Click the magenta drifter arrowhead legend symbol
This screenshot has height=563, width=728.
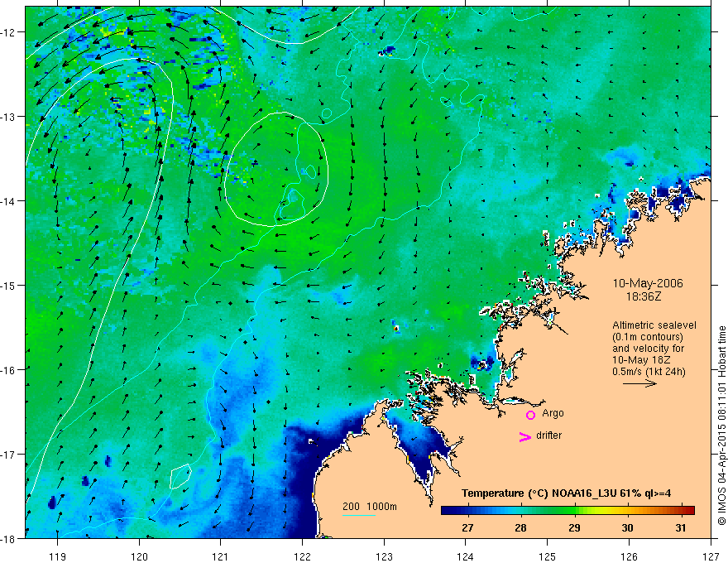(x=524, y=437)
